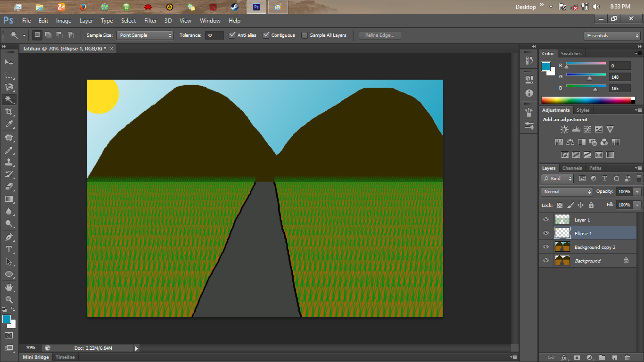The height and width of the screenshot is (362, 644).
Task: Select the Brush tool
Action: pos(8,149)
